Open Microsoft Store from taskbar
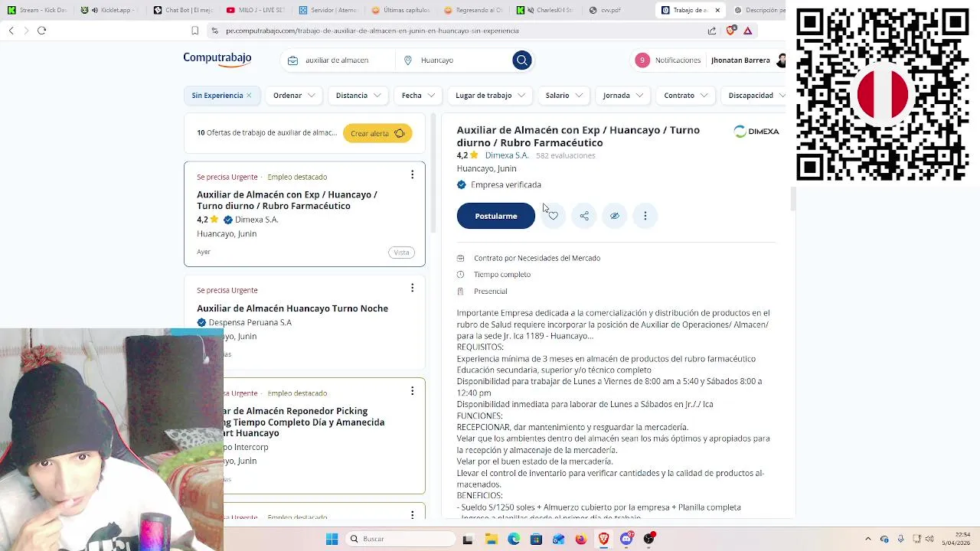This screenshot has height=551, width=980. [536, 539]
